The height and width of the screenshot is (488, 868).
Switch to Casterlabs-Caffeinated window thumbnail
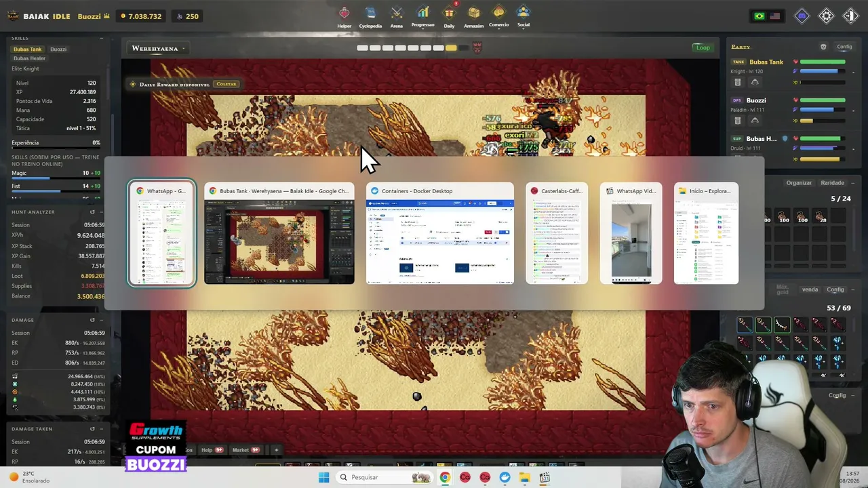pyautogui.click(x=557, y=233)
